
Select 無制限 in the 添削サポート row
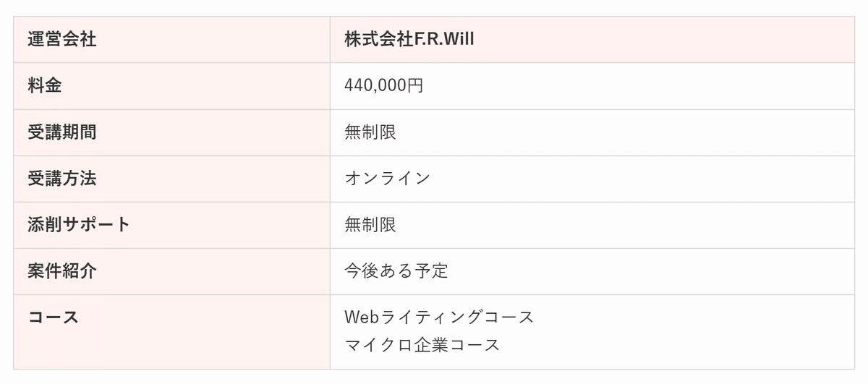(x=370, y=225)
